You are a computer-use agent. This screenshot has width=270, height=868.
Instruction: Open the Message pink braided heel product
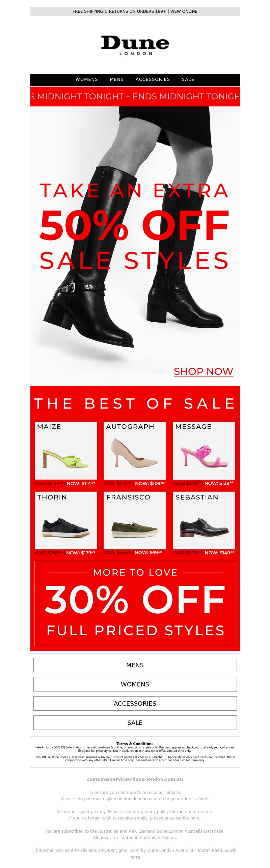pos(204,454)
